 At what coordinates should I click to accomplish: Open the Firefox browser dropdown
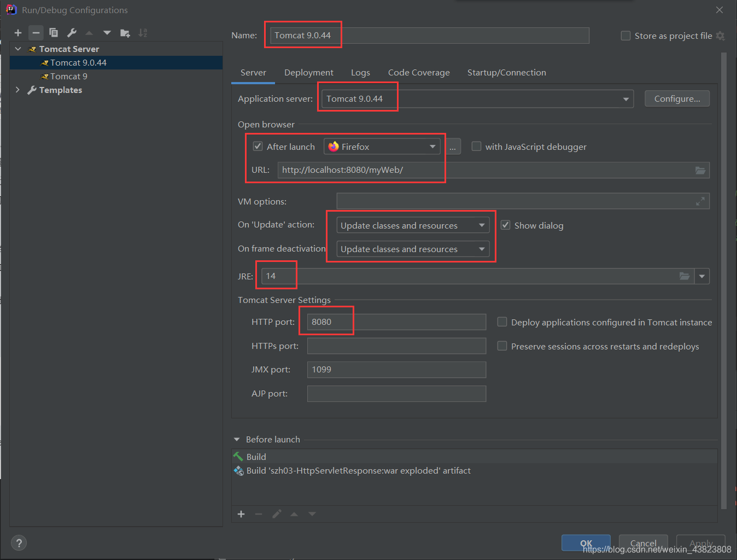point(382,147)
